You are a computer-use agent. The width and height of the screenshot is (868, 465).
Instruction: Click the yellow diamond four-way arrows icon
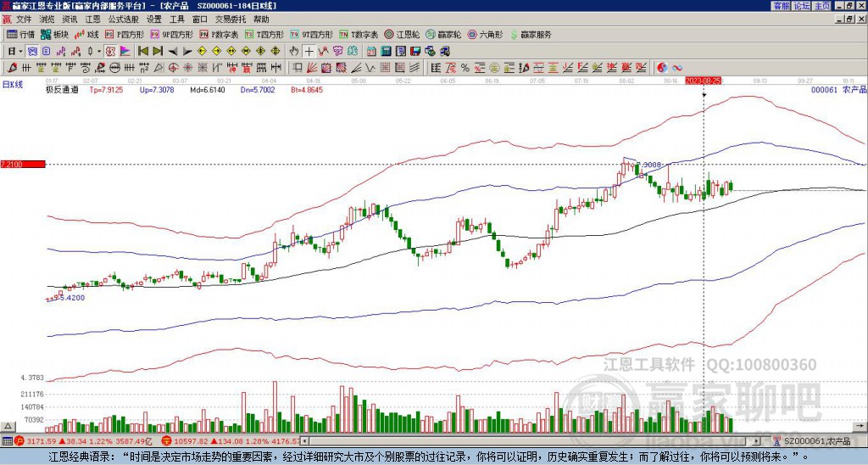[x=275, y=52]
